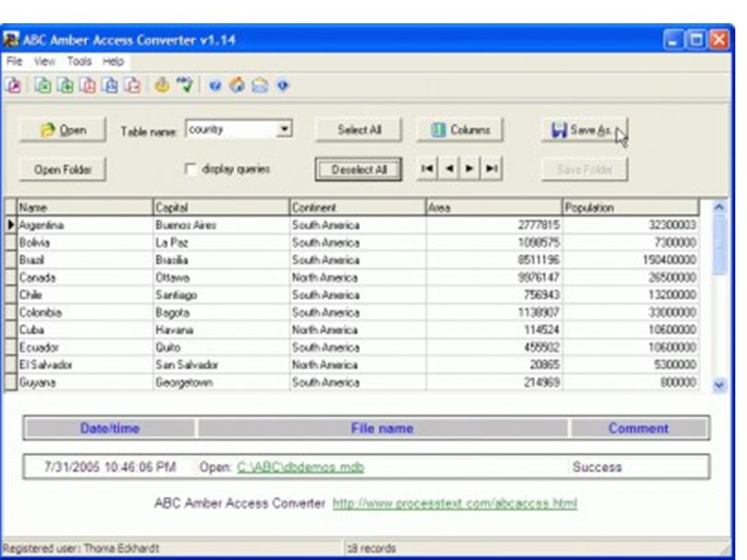Go to previous record arrow button
747x560 pixels.
449,169
